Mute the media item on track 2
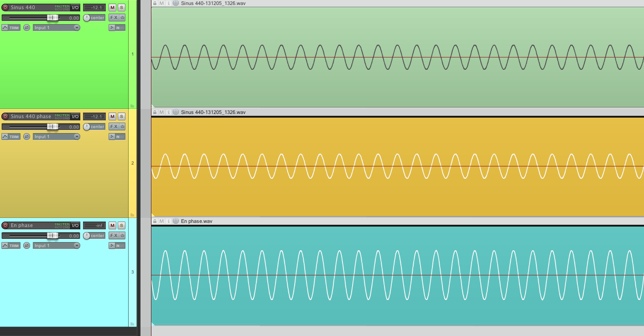This screenshot has width=644, height=336. (161, 112)
